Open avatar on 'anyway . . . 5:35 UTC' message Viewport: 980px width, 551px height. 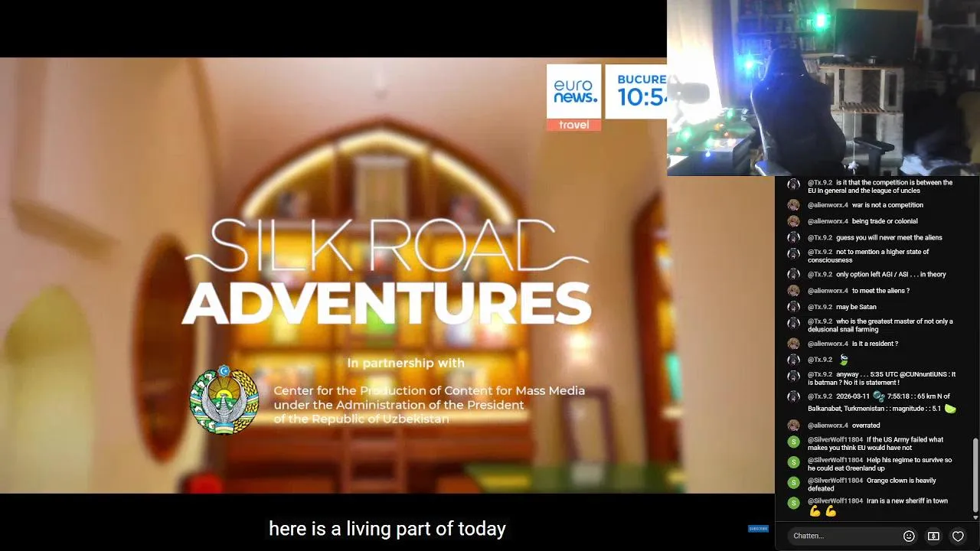pos(793,376)
